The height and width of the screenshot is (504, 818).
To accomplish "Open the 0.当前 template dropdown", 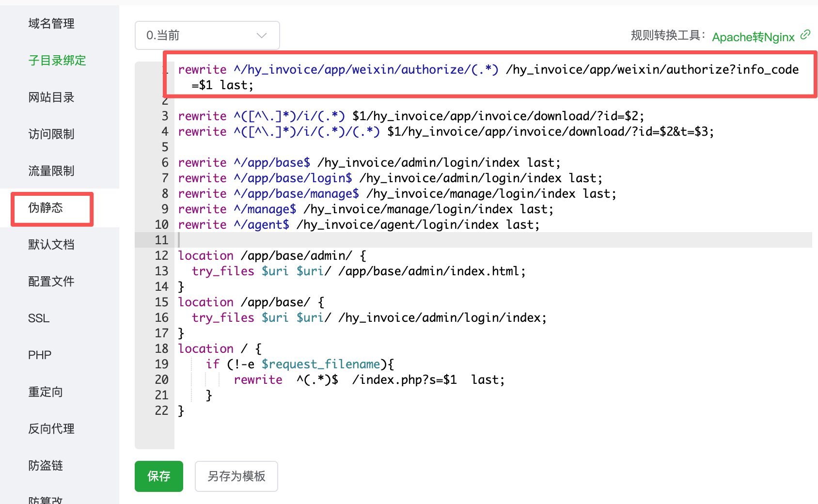I will coord(207,35).
